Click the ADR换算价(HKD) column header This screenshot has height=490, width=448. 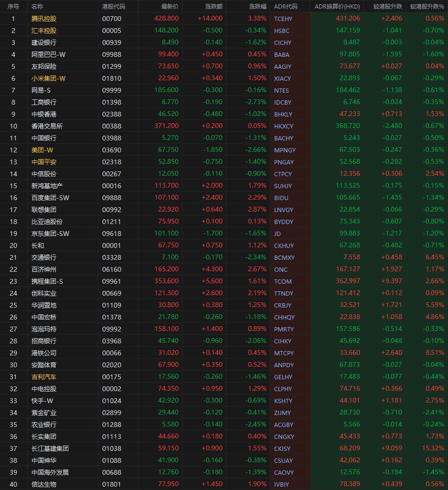[x=337, y=6]
